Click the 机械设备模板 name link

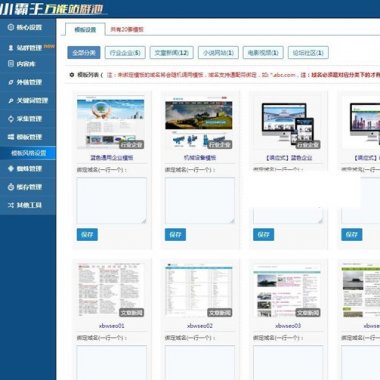(200, 158)
